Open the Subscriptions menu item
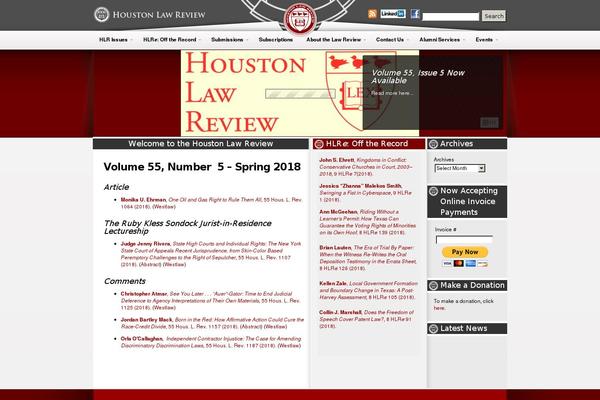 276,40
